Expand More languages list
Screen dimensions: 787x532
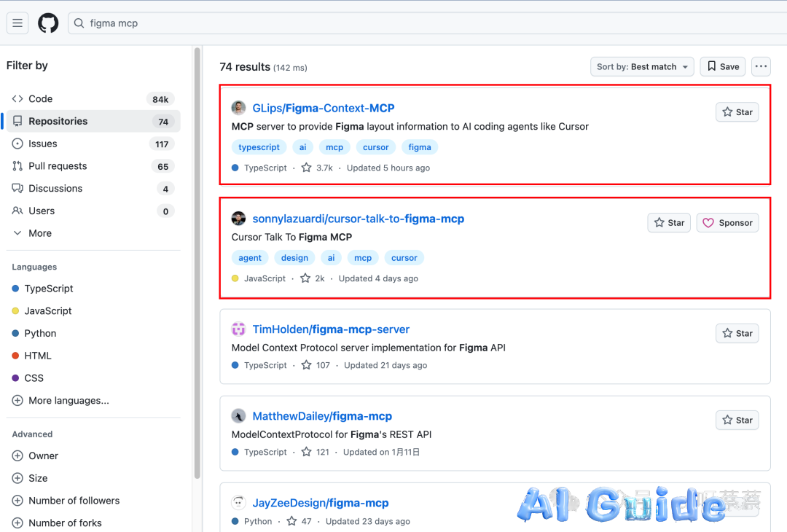[60, 401]
